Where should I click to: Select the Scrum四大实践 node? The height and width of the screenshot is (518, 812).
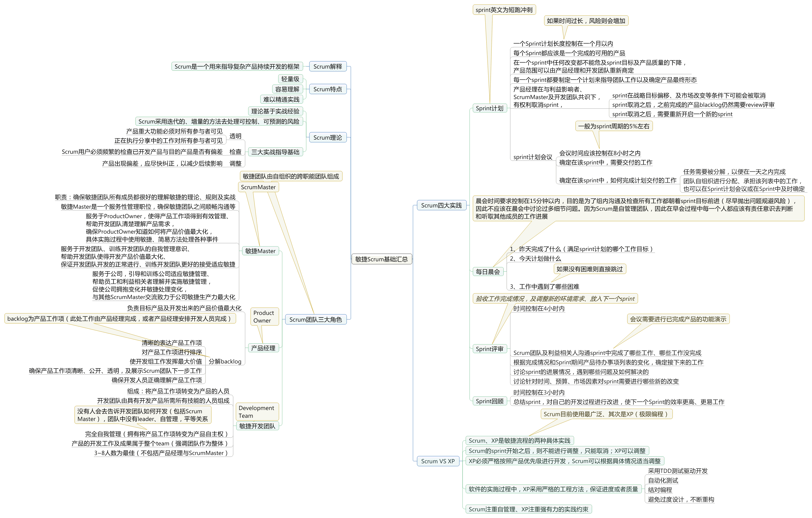click(x=442, y=205)
